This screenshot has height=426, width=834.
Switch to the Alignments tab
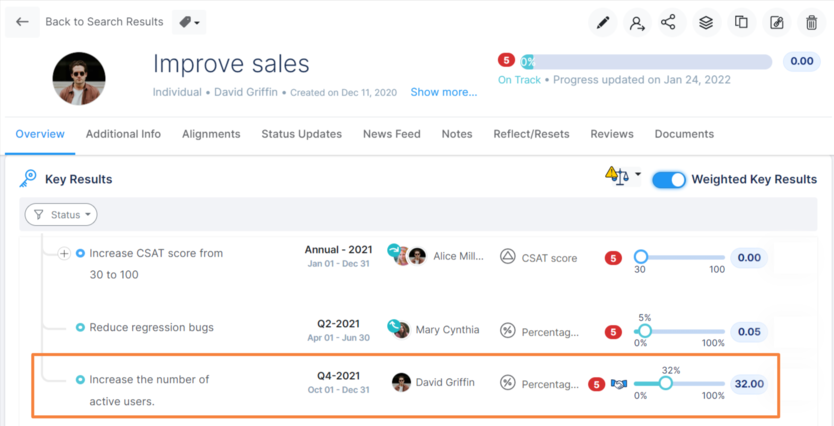211,134
